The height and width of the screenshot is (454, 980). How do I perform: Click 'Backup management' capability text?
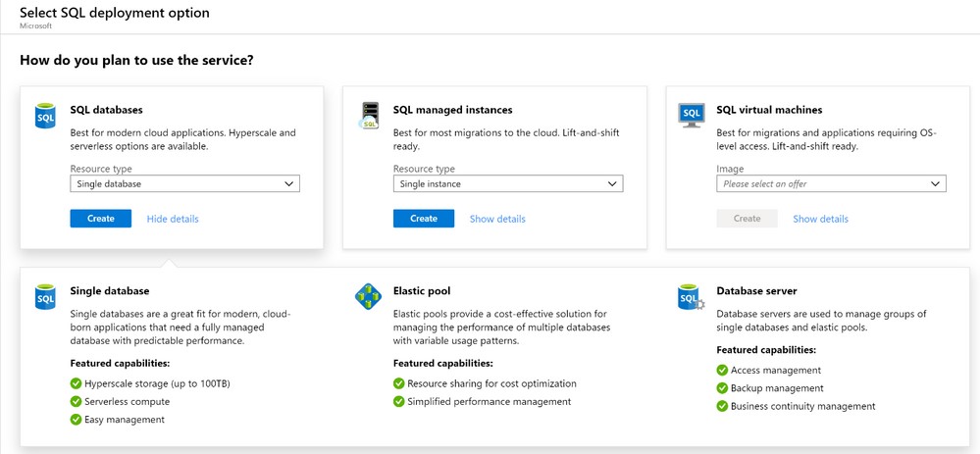[x=777, y=388]
